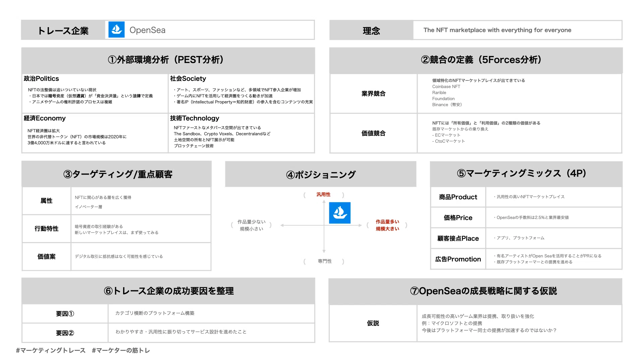The height and width of the screenshot is (362, 644).
Task: Select the 'カテゴリ横断のプラットフォーム構築' text
Action: [x=155, y=313]
